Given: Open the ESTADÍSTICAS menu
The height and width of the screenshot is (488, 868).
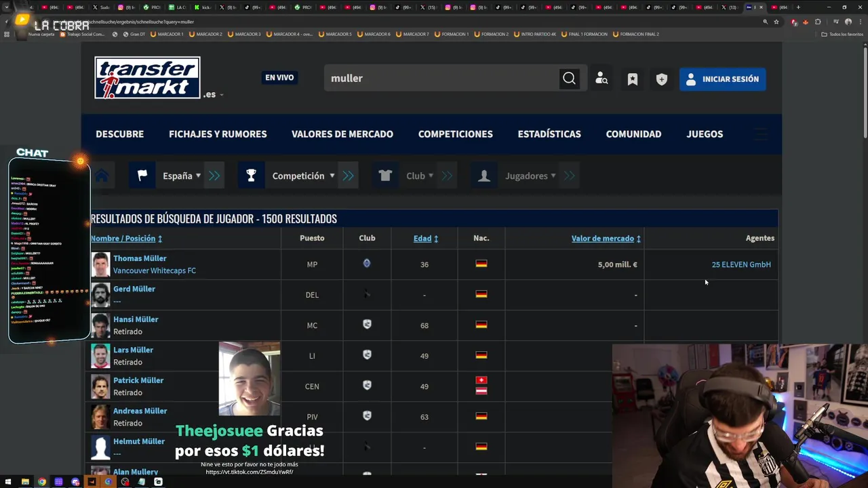Looking at the screenshot, I should point(549,134).
